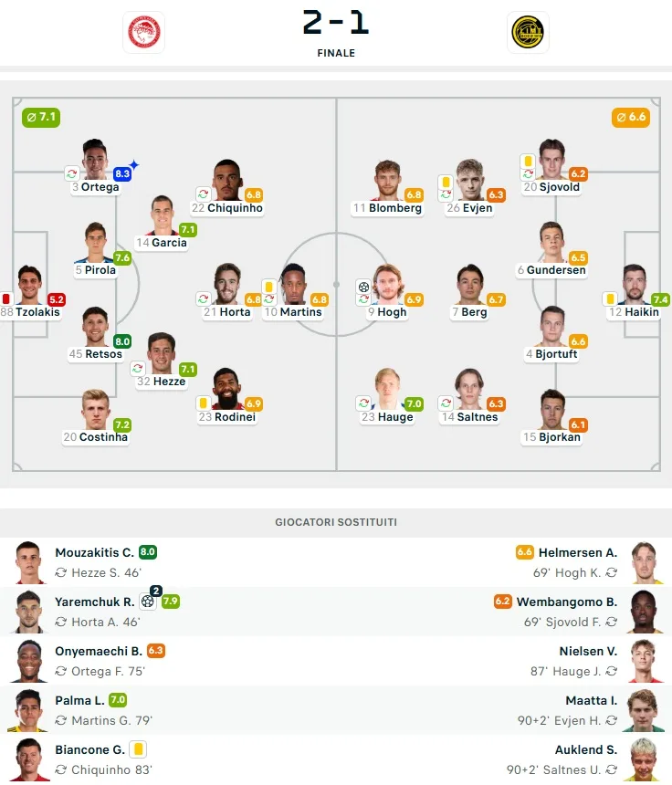Click the Olympiacos club crest
This screenshot has width=672, height=785.
(143, 32)
